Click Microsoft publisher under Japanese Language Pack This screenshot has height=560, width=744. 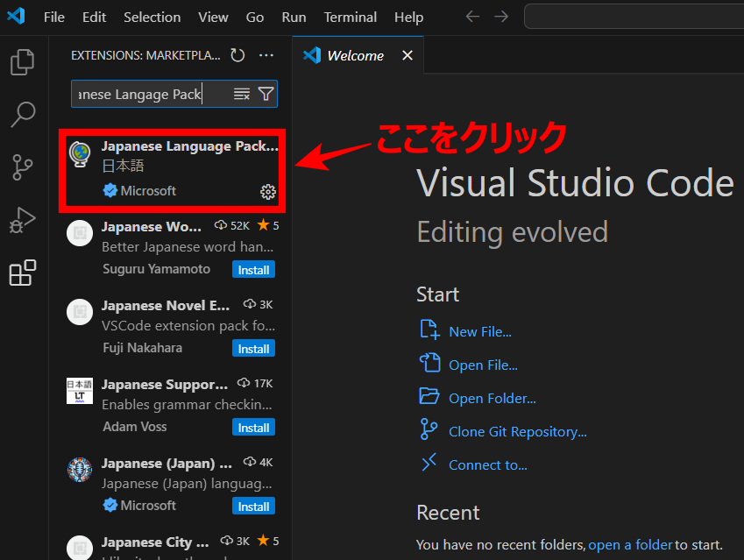pyautogui.click(x=148, y=191)
